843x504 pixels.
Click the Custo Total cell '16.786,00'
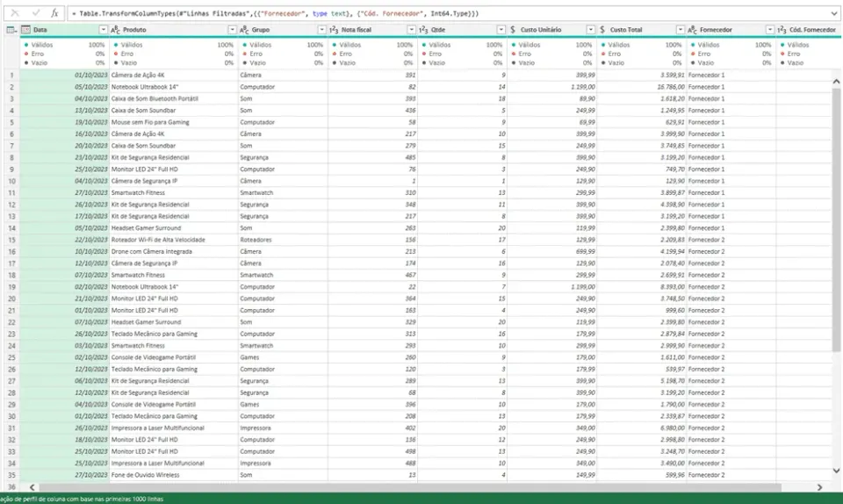(641, 87)
